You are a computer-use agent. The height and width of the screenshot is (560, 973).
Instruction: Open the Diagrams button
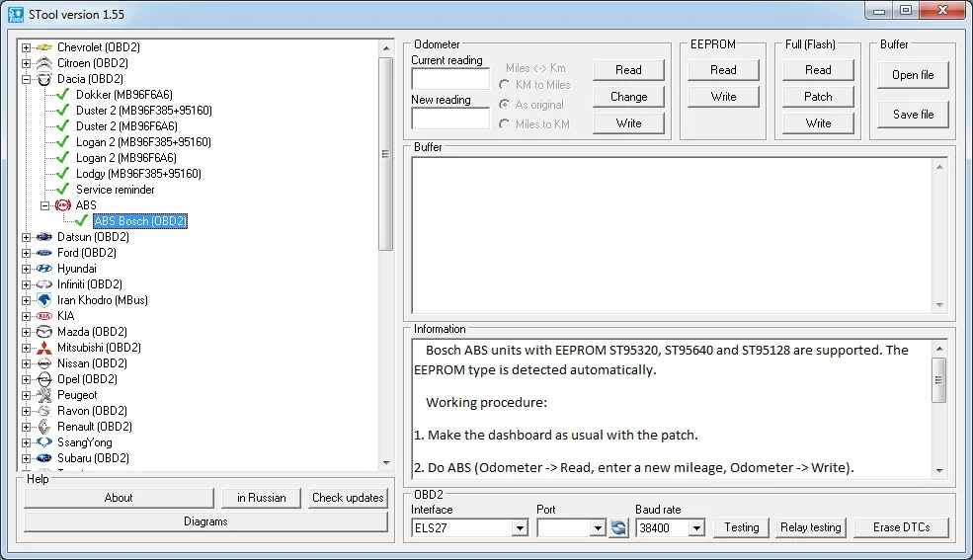pyautogui.click(x=205, y=521)
